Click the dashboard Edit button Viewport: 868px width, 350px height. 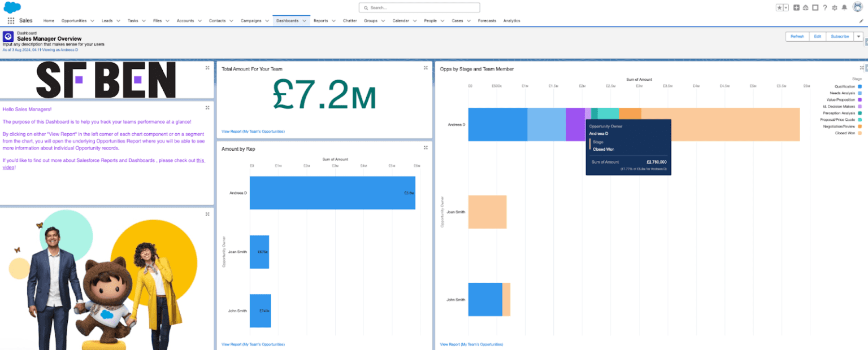tap(818, 36)
